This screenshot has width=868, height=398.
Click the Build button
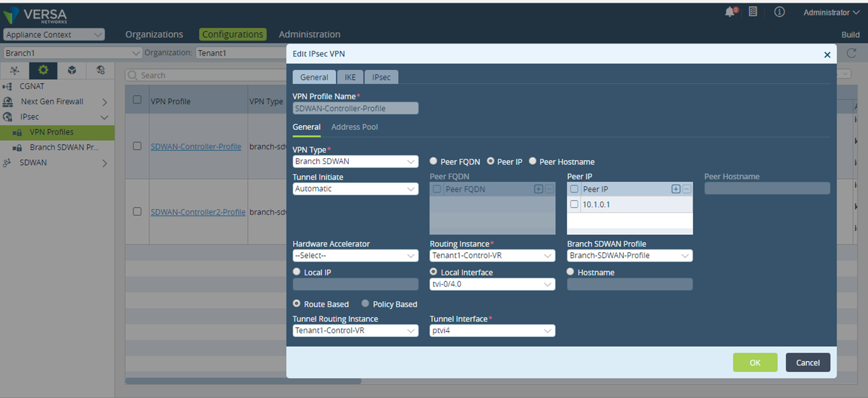click(x=850, y=34)
